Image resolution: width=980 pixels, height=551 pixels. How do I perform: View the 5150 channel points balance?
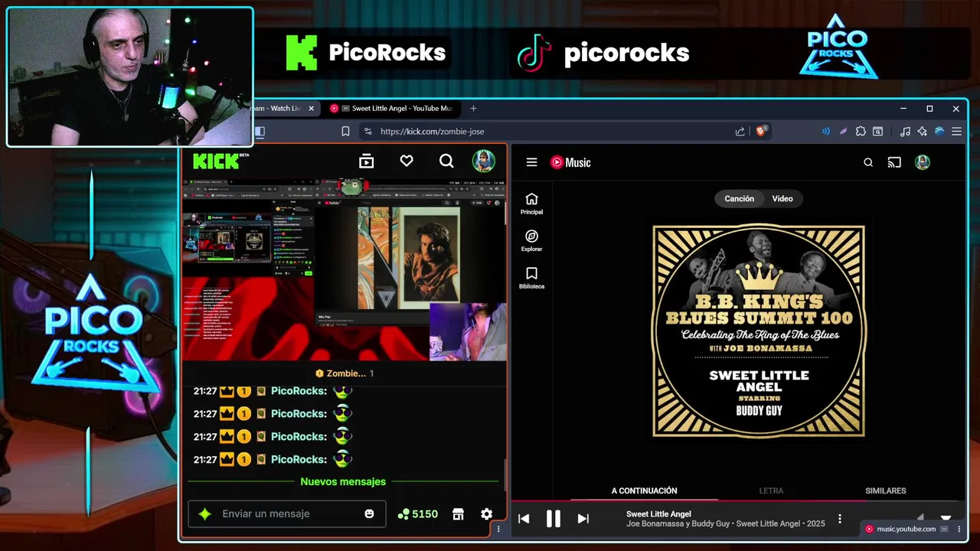tap(417, 514)
